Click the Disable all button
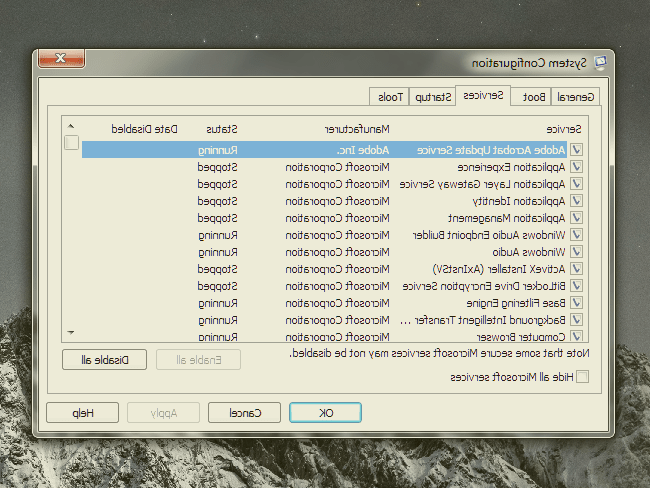650x488 pixels. (105, 359)
